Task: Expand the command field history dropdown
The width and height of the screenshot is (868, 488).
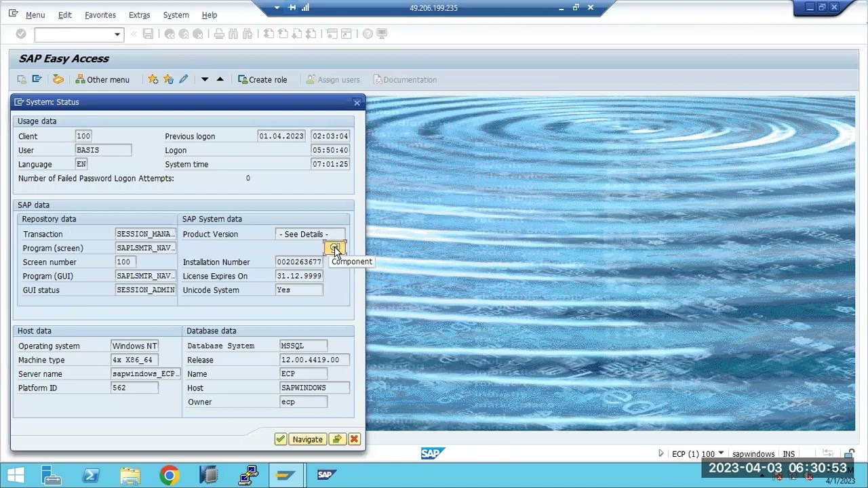Action: [117, 35]
